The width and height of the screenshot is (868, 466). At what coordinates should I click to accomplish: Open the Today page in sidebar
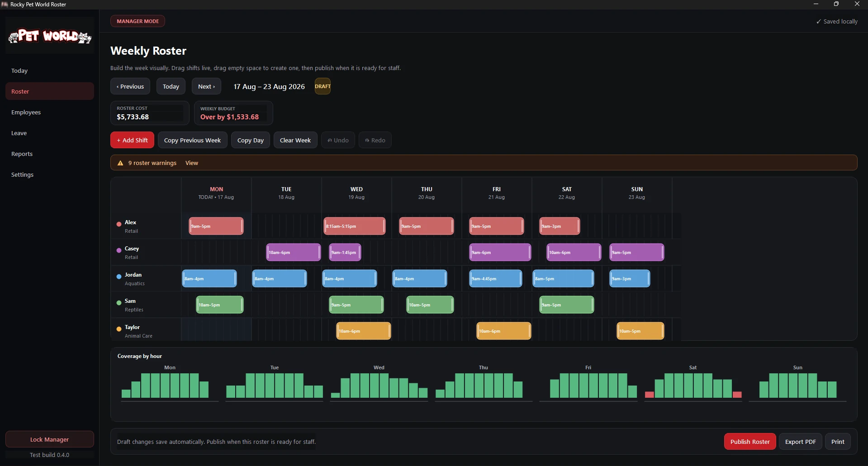(x=50, y=71)
